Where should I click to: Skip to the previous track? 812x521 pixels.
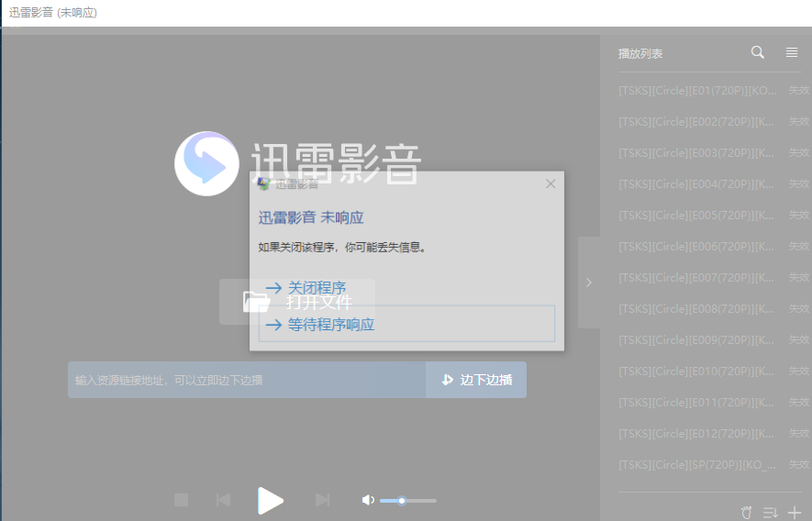(223, 500)
